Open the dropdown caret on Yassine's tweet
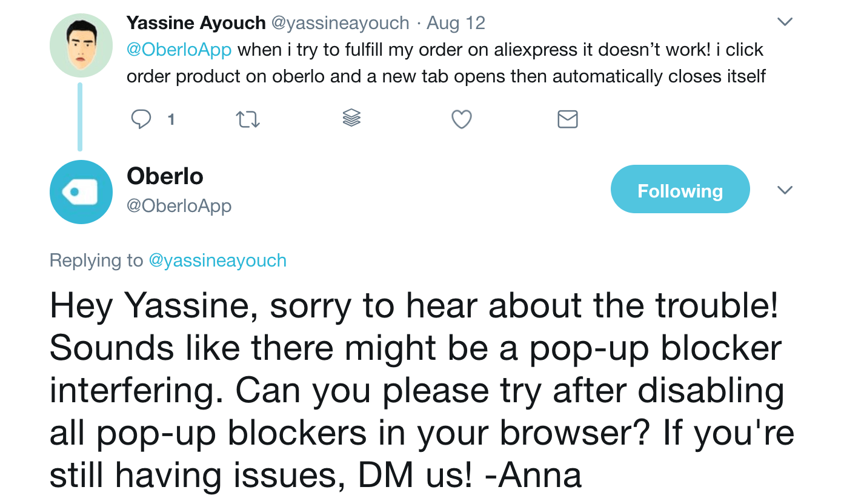Screen dimensions: 841x504 785,21
